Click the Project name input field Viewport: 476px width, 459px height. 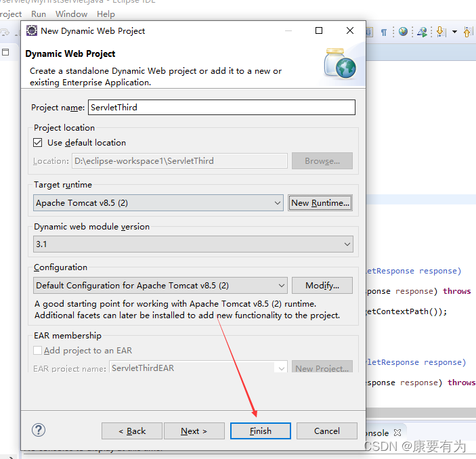click(221, 108)
